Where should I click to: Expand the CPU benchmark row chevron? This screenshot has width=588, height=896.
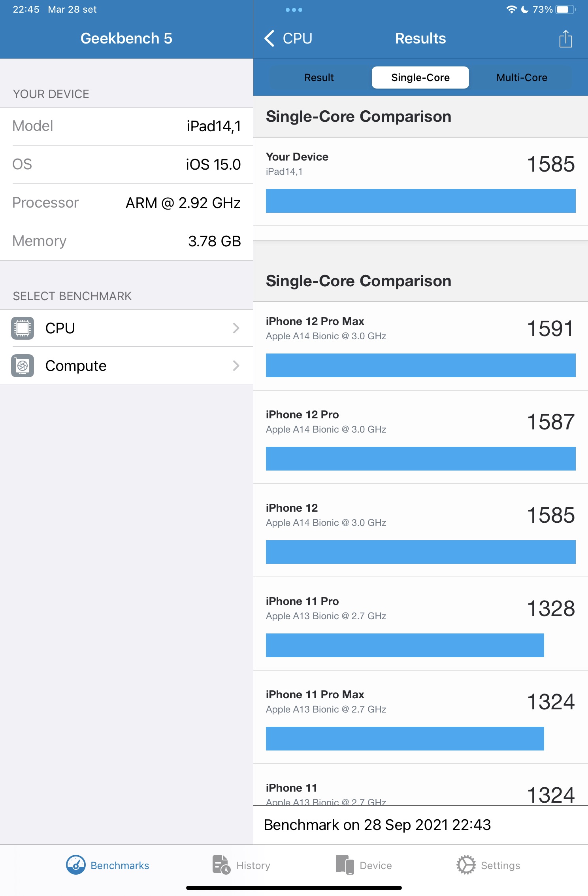[236, 328]
